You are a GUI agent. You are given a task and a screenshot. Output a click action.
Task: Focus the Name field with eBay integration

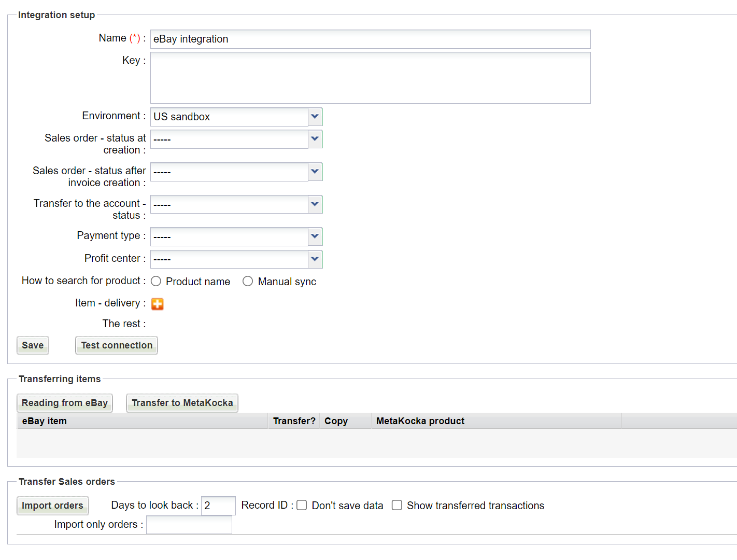point(371,39)
